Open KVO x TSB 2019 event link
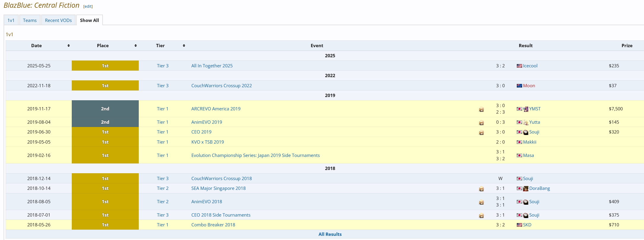 pos(208,142)
